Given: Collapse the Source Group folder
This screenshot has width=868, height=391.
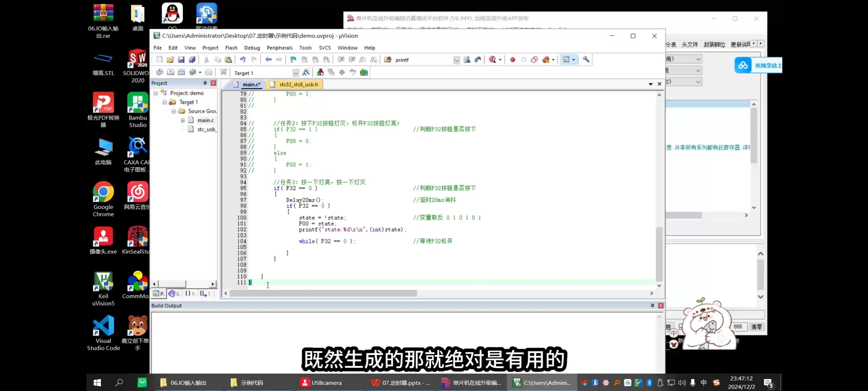Looking at the screenshot, I should click(x=174, y=111).
